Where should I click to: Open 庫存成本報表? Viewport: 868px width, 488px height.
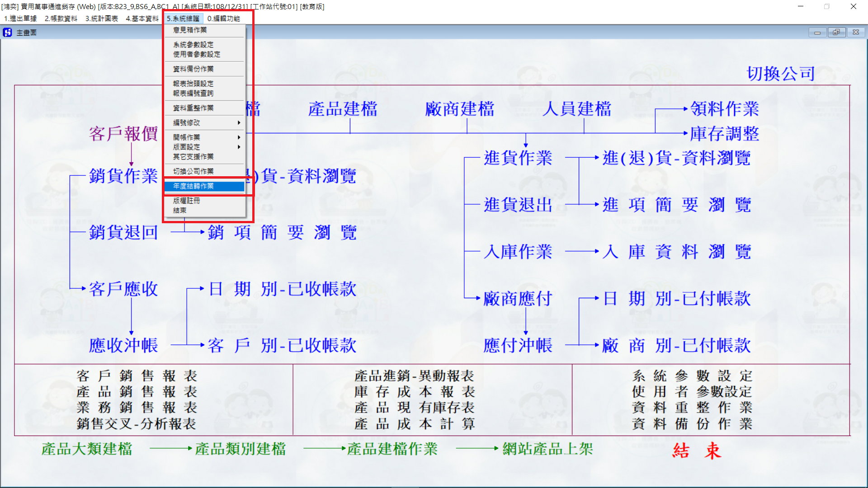pos(415,392)
